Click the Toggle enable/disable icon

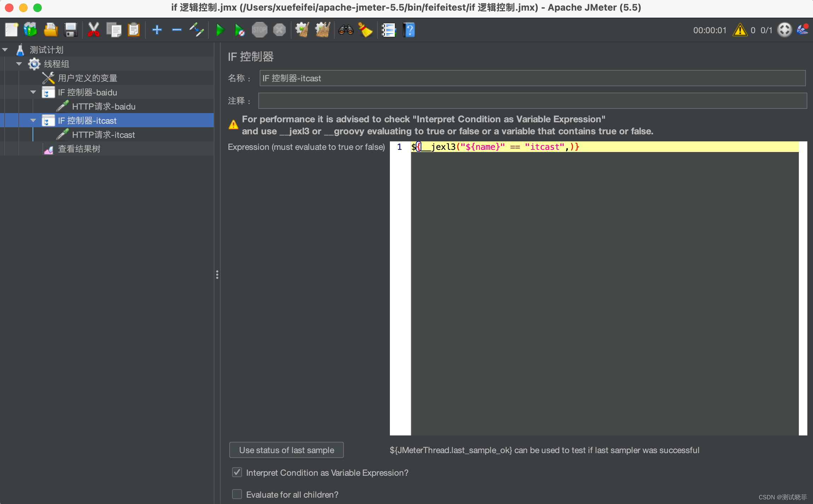pyautogui.click(x=197, y=30)
